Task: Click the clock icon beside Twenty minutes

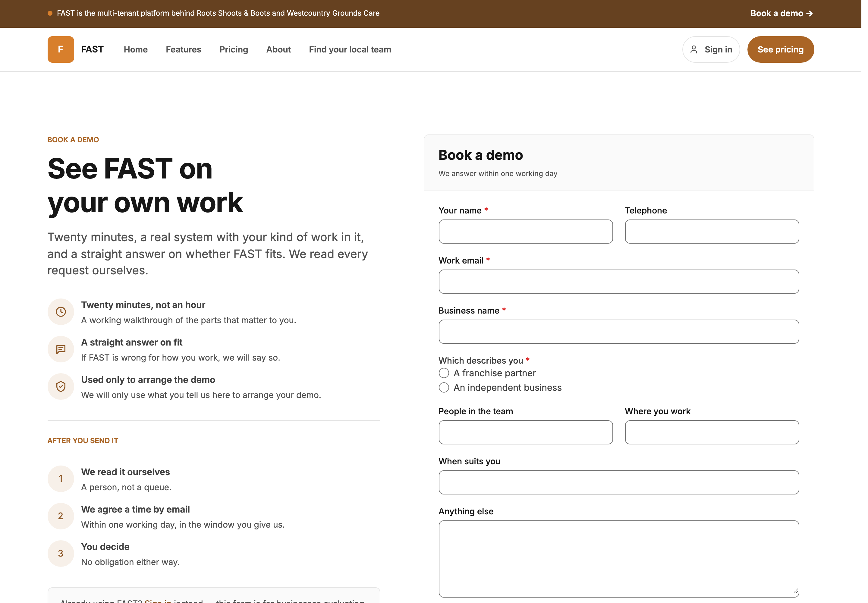Action: pos(61,312)
